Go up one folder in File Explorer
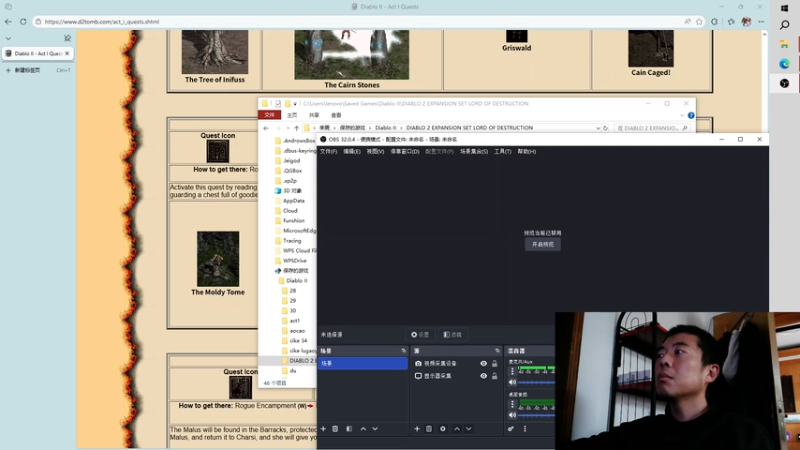 point(296,128)
